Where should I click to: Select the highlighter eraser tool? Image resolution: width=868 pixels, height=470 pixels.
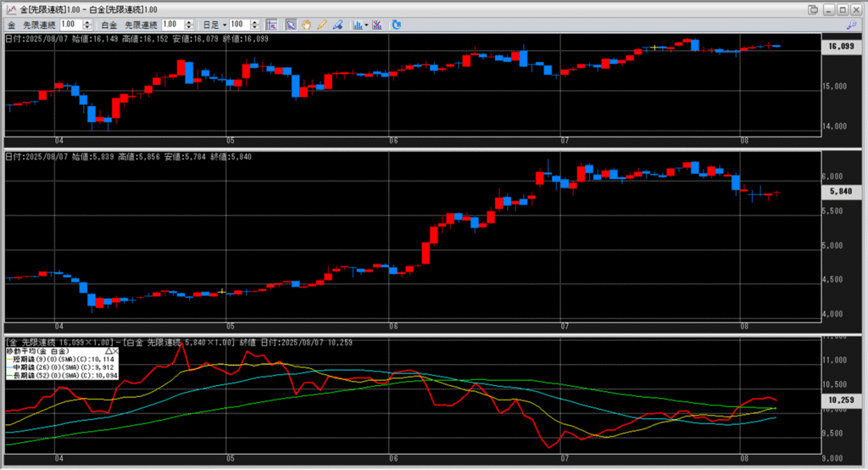(337, 25)
